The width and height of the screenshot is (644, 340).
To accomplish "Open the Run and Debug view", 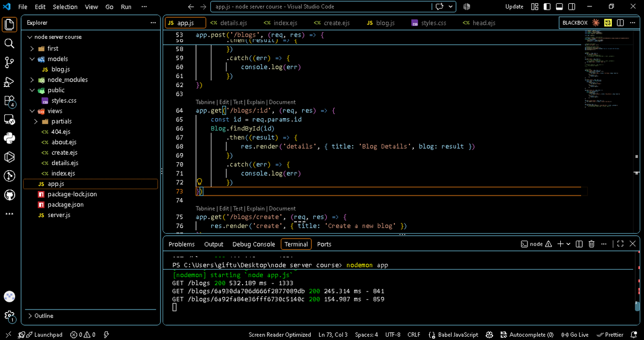I will click(9, 82).
